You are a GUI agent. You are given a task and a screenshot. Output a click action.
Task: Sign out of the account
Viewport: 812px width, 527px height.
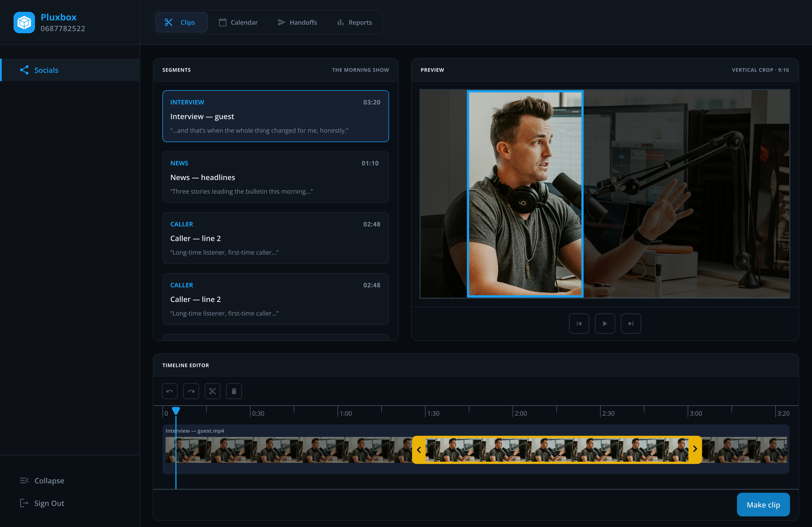click(x=42, y=503)
